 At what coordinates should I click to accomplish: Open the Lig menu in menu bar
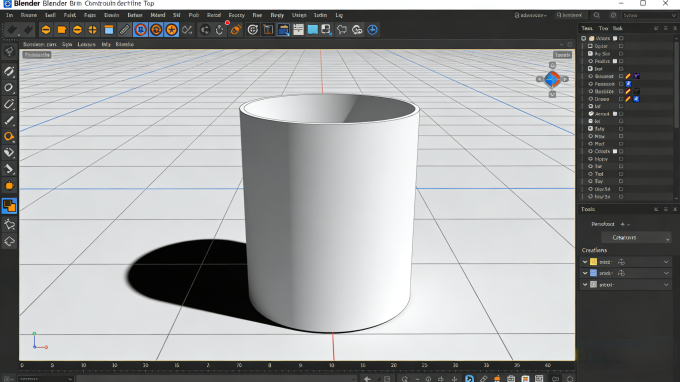click(x=339, y=15)
